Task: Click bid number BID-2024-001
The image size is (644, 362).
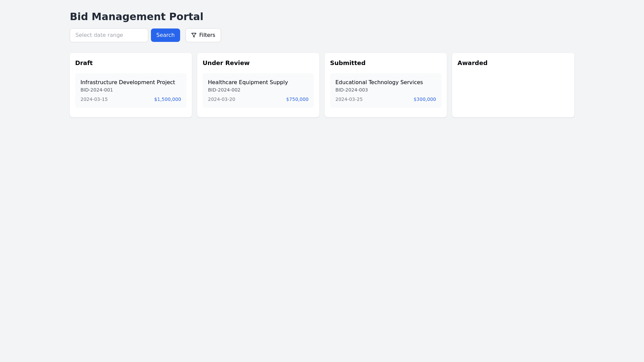Action: coord(97,90)
